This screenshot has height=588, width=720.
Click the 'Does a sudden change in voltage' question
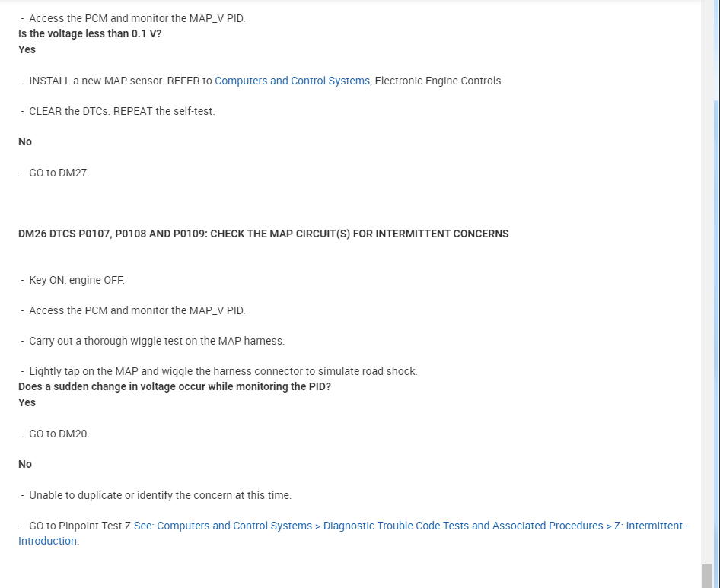(x=174, y=386)
